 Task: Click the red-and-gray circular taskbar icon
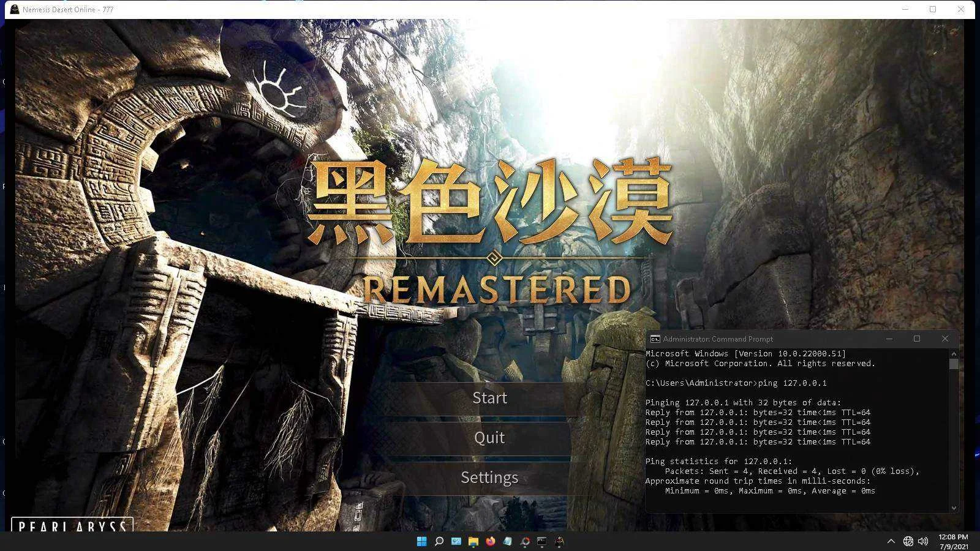click(524, 541)
